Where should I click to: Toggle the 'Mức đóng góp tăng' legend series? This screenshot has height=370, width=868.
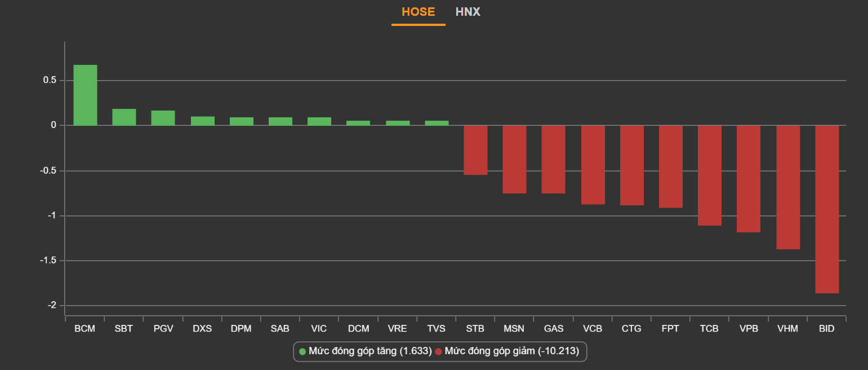370,351
